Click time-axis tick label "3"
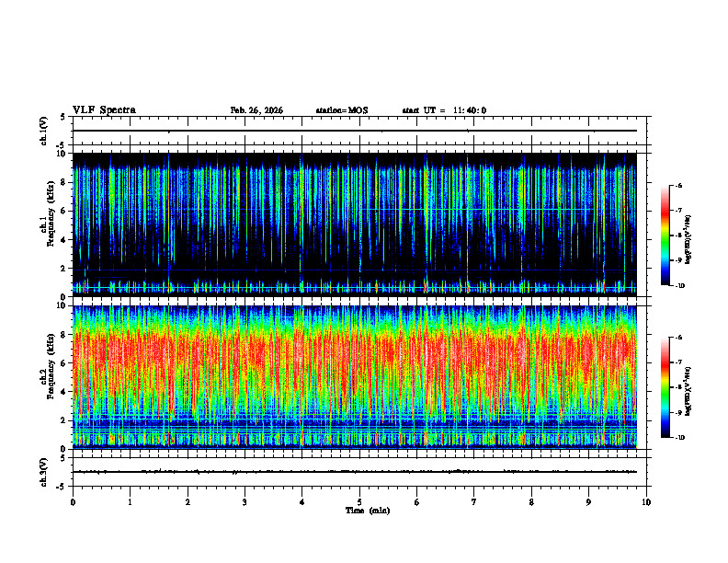Viewport: 728px width, 563px height. (x=245, y=502)
